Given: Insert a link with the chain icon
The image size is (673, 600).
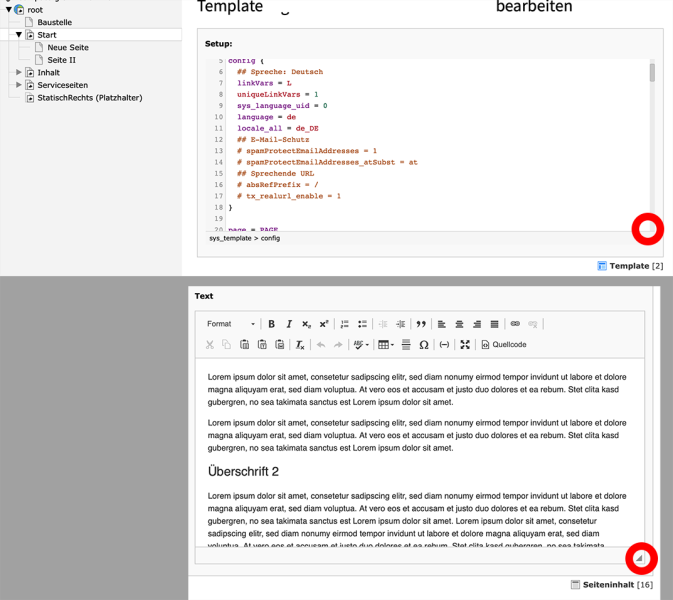Looking at the screenshot, I should click(x=515, y=324).
